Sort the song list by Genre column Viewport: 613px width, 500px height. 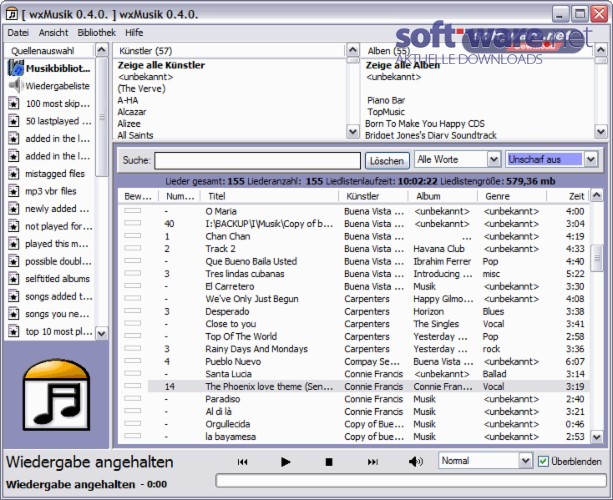512,196
